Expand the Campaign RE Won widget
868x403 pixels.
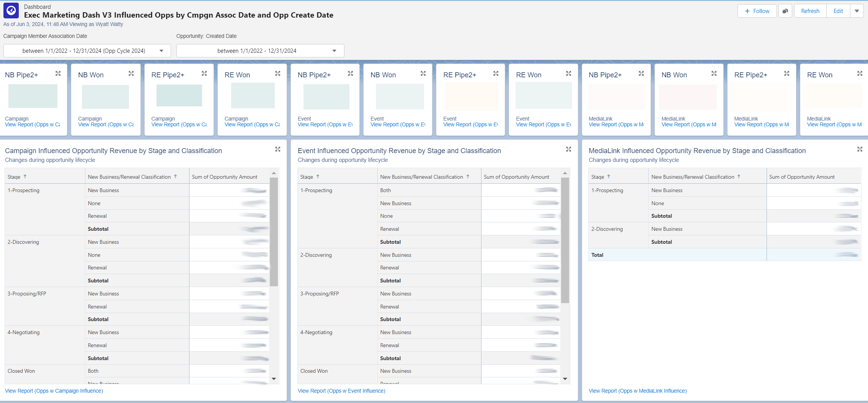click(x=278, y=73)
